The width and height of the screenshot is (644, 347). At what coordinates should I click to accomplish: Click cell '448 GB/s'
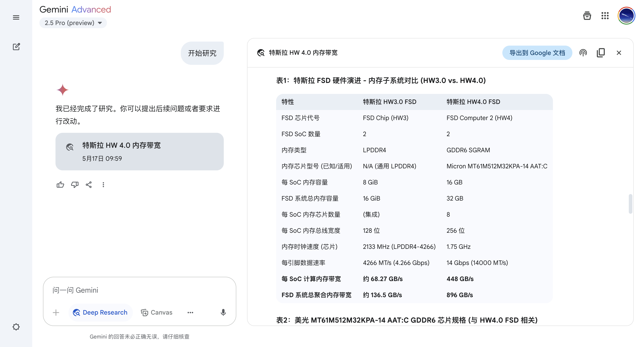(460, 279)
